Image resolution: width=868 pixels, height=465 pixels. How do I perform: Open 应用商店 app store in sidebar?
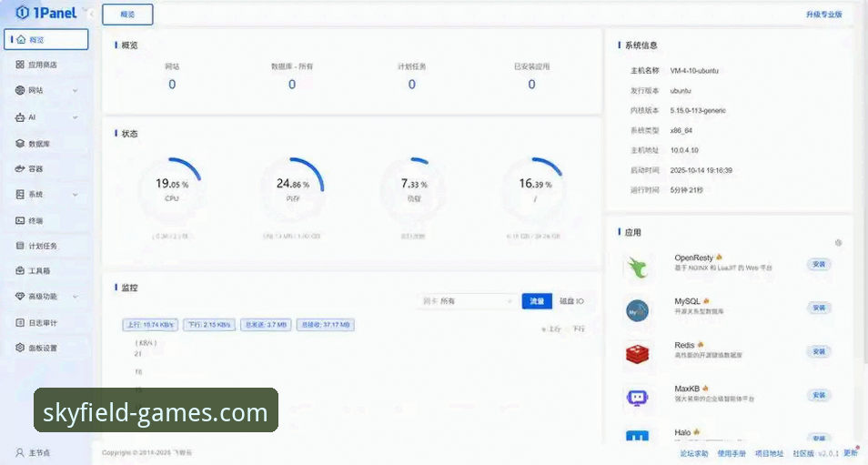point(42,65)
